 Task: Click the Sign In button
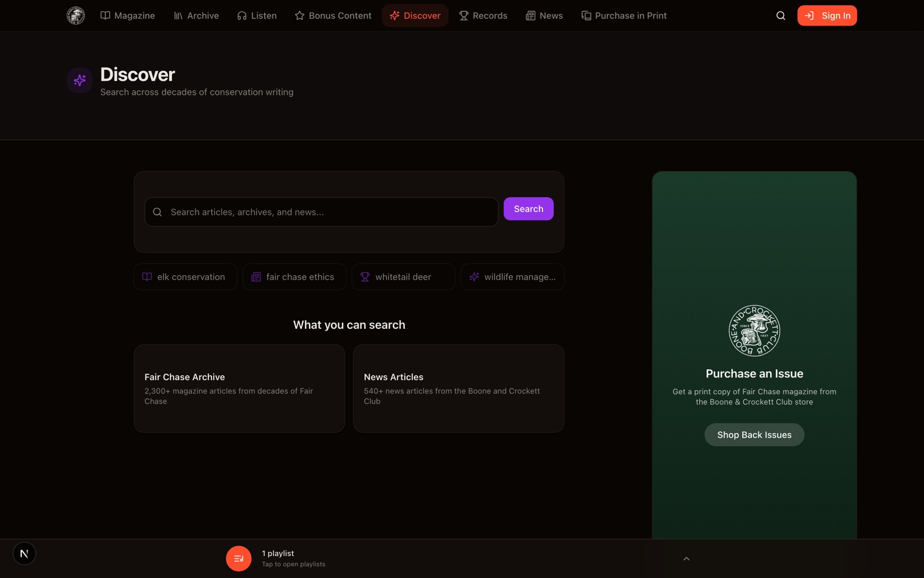click(x=827, y=16)
